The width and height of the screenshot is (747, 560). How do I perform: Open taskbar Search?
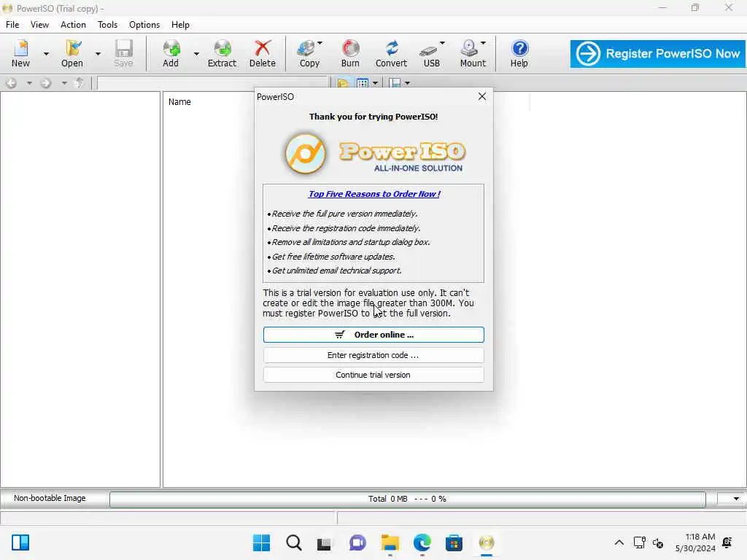coord(293,542)
